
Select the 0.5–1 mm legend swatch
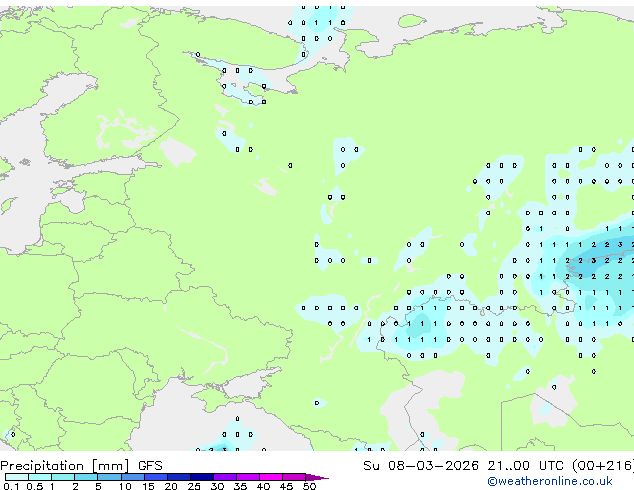pyautogui.click(x=40, y=477)
